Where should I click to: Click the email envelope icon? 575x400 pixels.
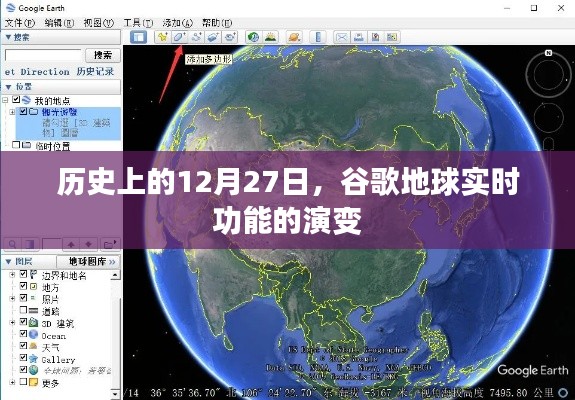341,37
